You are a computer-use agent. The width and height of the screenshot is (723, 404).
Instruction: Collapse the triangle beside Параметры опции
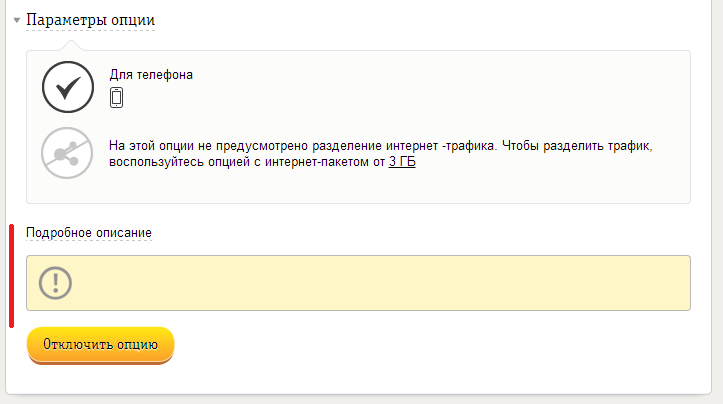17,20
